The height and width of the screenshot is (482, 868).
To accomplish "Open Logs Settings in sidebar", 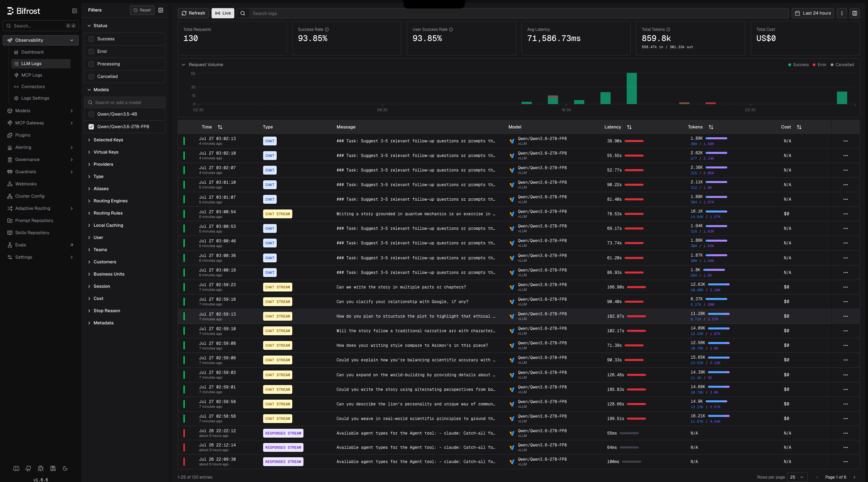I will [35, 98].
